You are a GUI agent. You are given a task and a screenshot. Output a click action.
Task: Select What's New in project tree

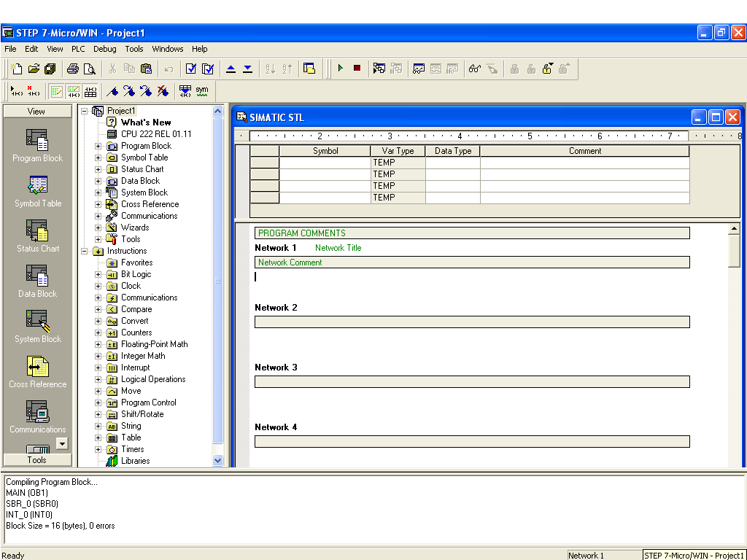pos(146,122)
